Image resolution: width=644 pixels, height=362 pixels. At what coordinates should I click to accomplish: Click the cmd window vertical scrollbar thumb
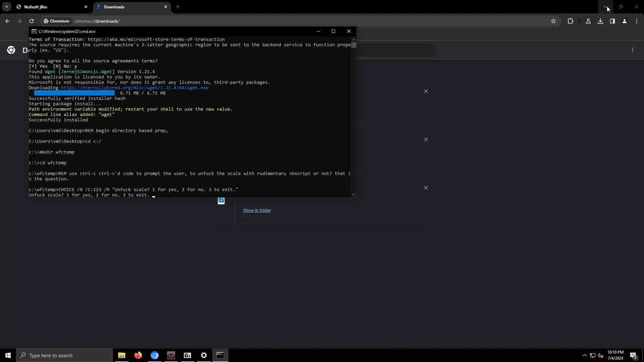pos(354,45)
